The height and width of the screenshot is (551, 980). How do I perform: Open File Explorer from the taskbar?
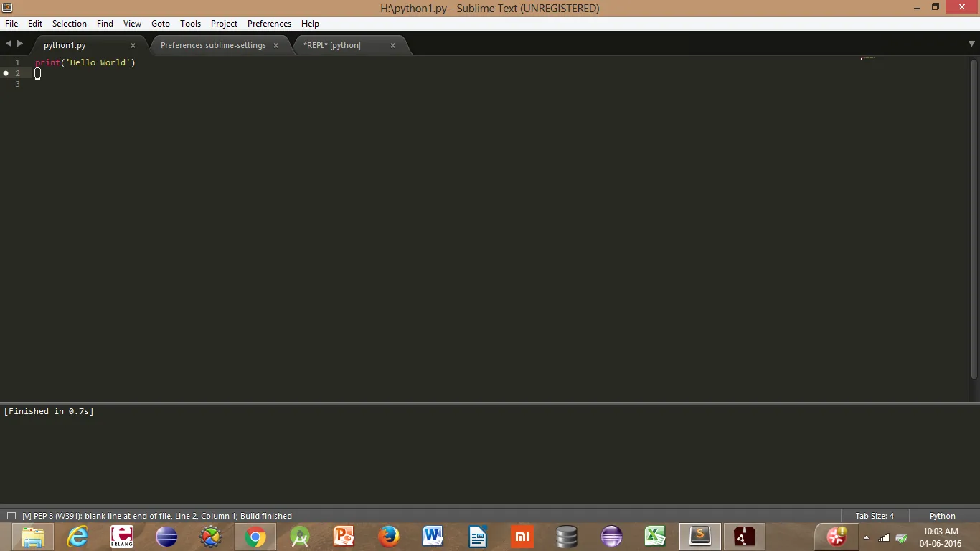33,537
